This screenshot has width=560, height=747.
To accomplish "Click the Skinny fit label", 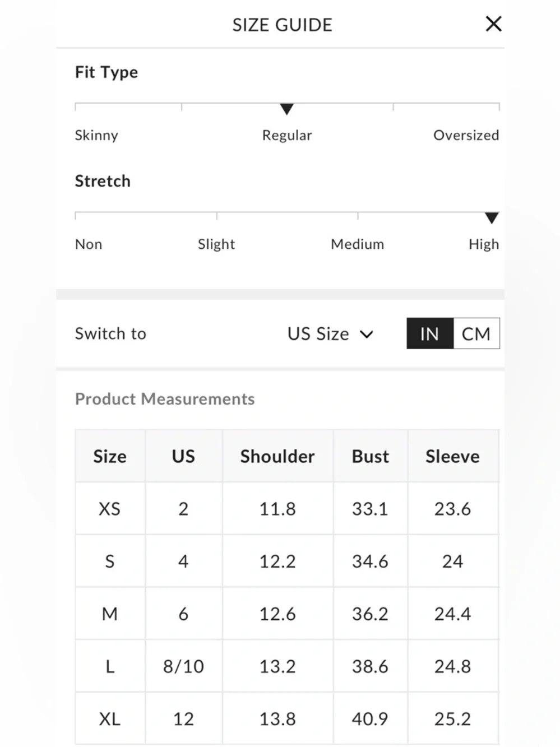I will pyautogui.click(x=96, y=136).
